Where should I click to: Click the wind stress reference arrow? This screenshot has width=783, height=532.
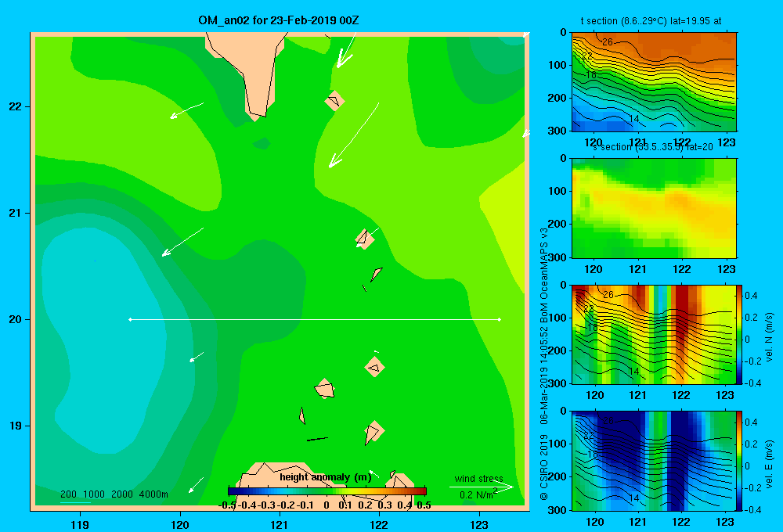click(x=482, y=487)
